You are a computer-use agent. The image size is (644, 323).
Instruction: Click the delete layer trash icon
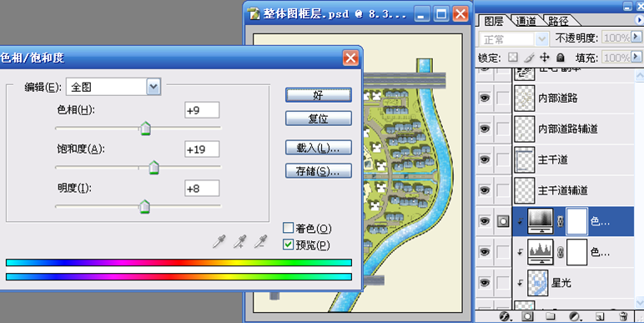(x=623, y=316)
